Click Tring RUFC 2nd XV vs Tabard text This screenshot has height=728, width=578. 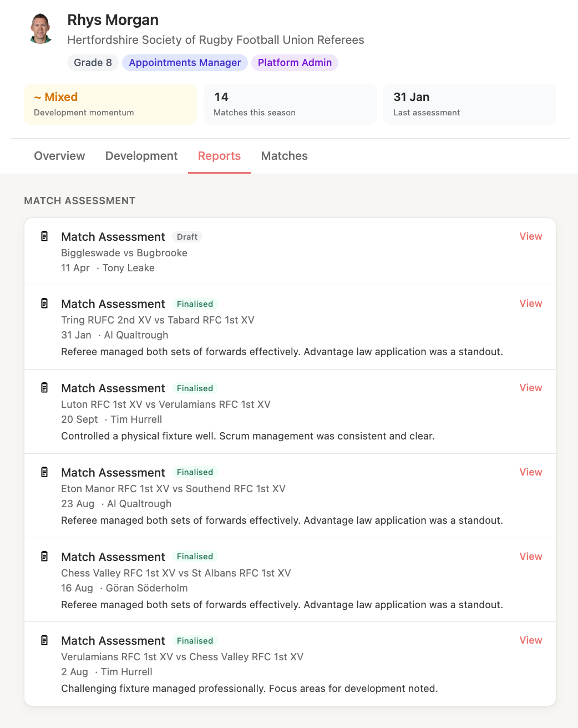point(158,320)
